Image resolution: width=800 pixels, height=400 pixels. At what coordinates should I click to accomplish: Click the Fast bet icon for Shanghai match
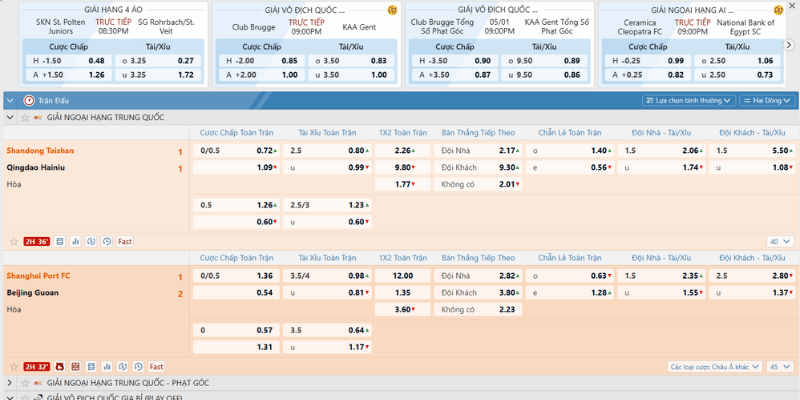(x=155, y=366)
